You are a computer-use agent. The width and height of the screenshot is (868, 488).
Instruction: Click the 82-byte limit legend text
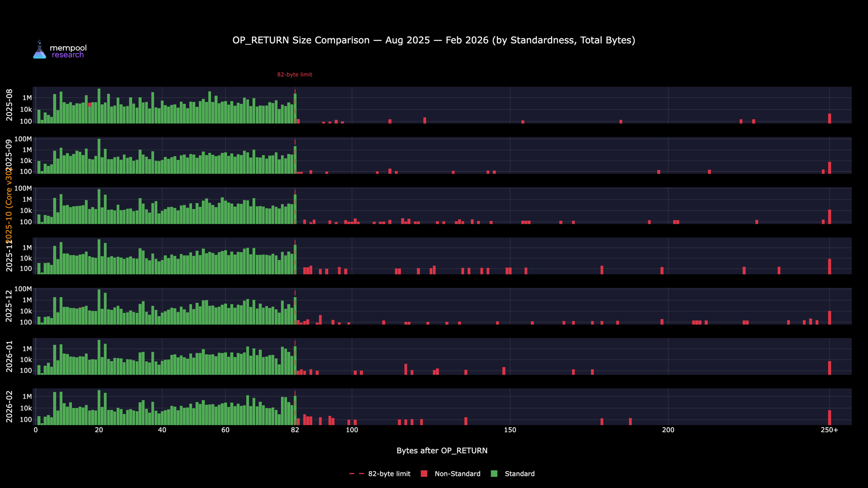(389, 474)
